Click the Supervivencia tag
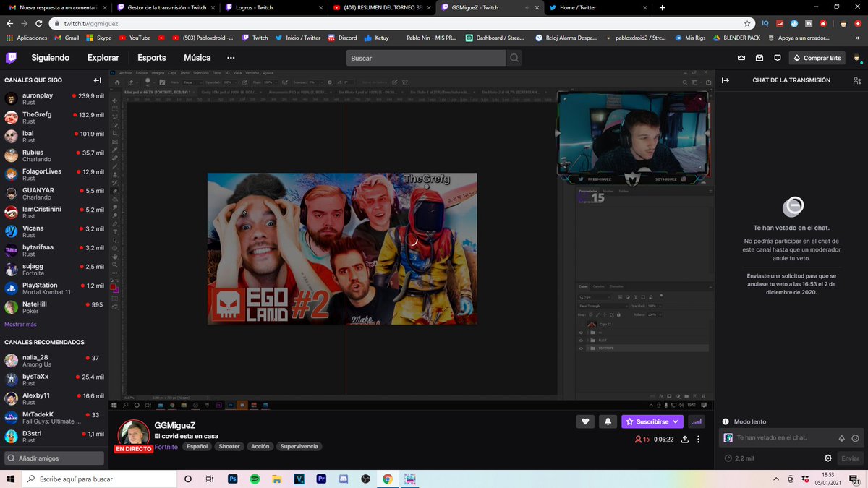Screen dimensions: 868x488 pyautogui.click(x=299, y=447)
